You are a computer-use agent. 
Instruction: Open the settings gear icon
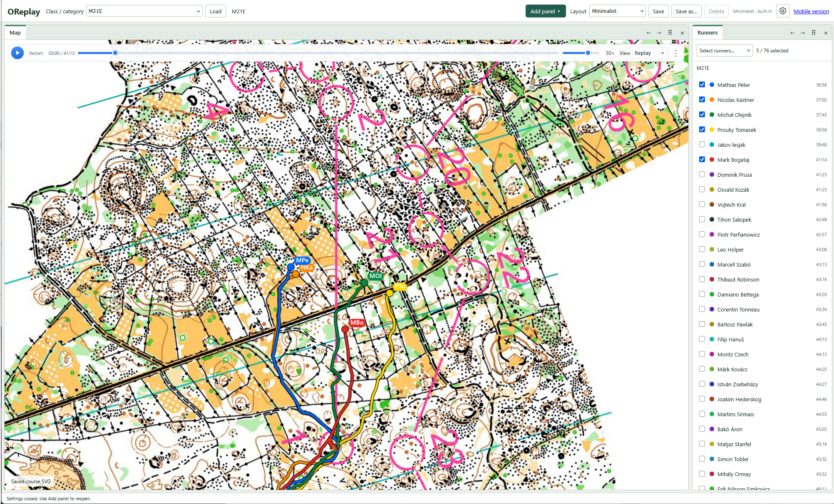pos(783,11)
